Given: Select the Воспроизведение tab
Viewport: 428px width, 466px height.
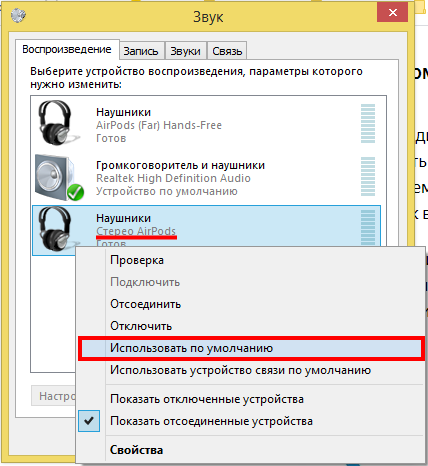Looking at the screenshot, I should click(67, 50).
